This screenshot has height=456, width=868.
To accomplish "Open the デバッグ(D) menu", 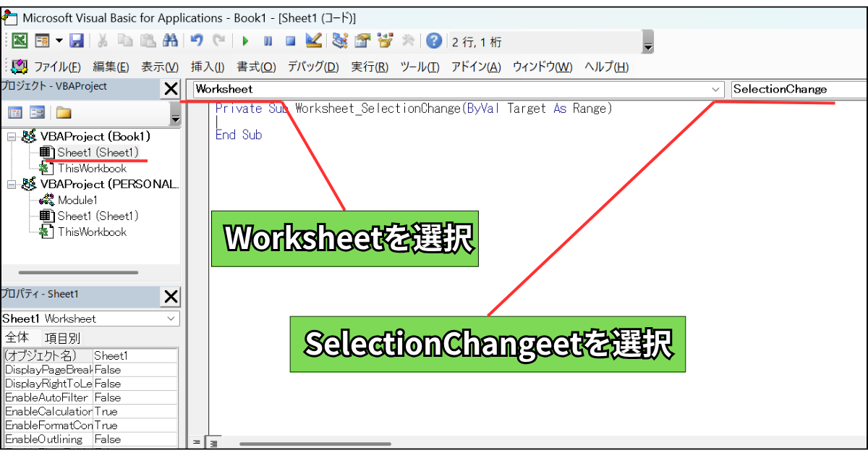I will [313, 67].
